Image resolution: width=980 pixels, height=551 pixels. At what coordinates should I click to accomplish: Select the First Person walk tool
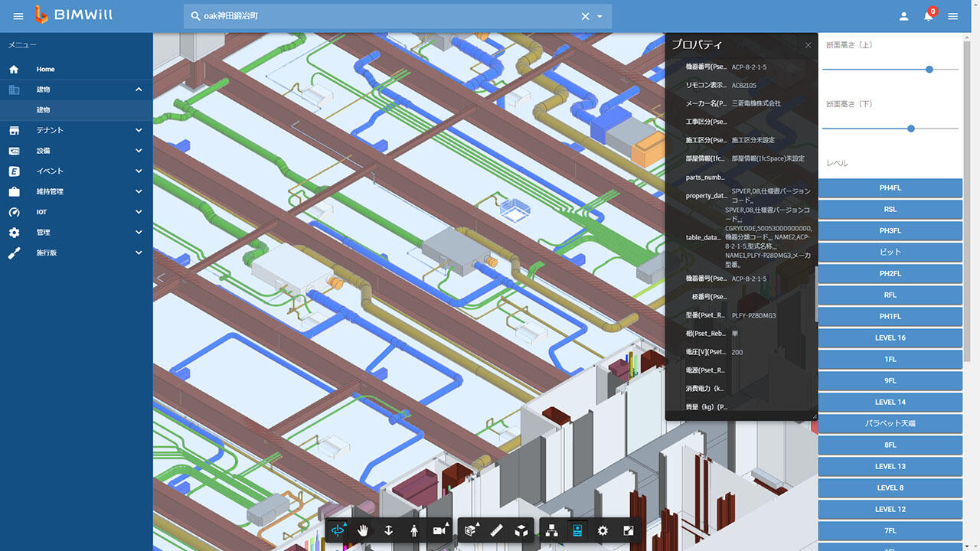414,530
